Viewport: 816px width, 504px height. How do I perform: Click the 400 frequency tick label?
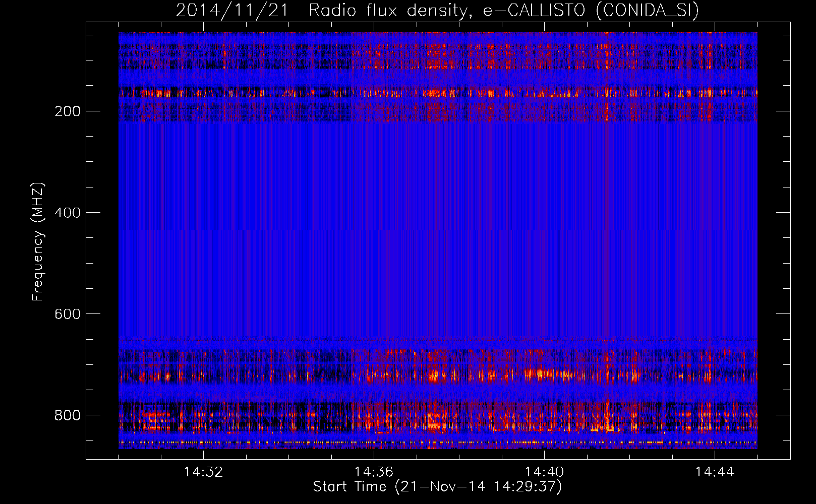(x=67, y=213)
